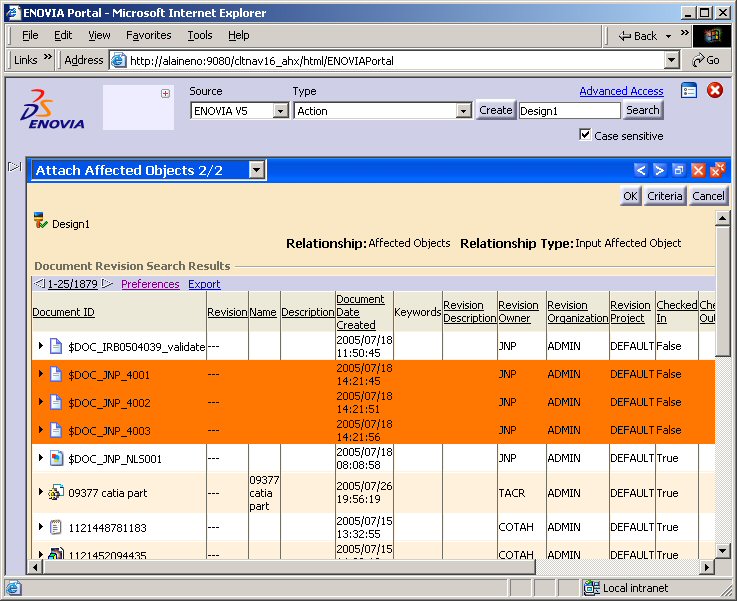
Task: Click the $DOC_JNP_4003 document icon
Action: pos(56,430)
